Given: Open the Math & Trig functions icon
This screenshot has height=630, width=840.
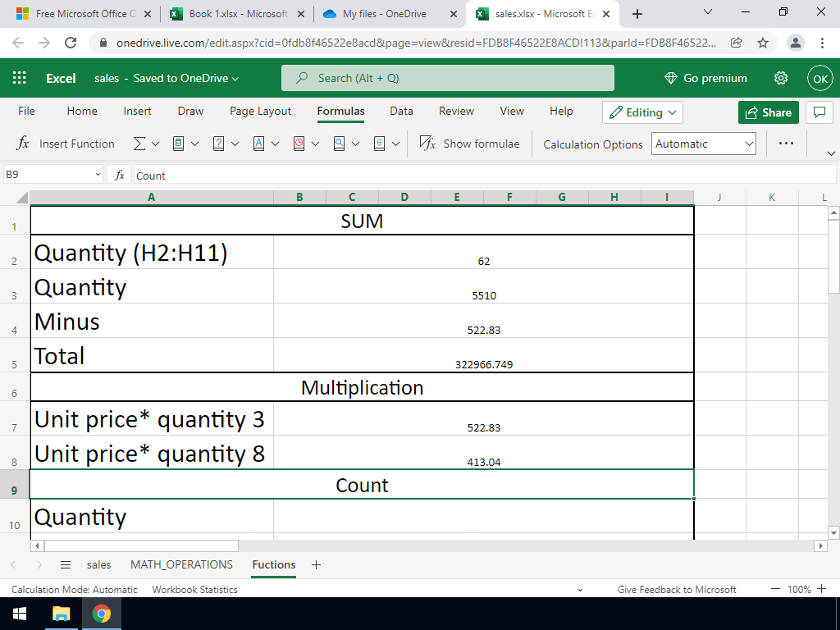Looking at the screenshot, I should [x=380, y=144].
